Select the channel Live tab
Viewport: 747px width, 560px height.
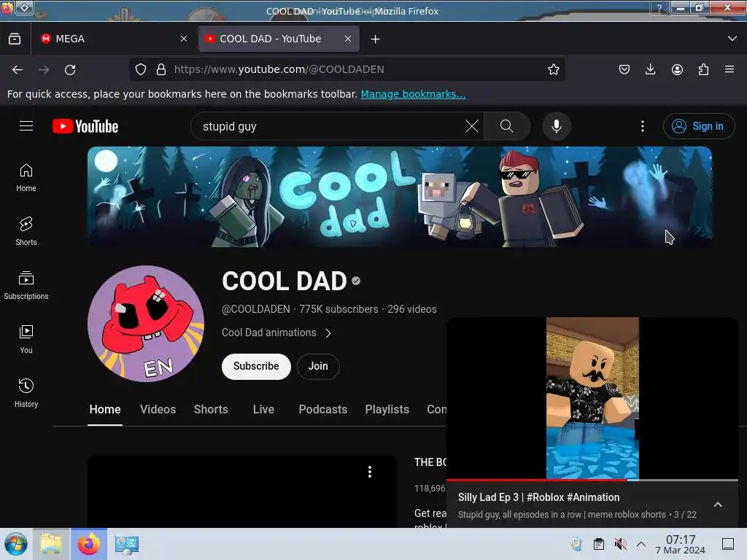263,410
